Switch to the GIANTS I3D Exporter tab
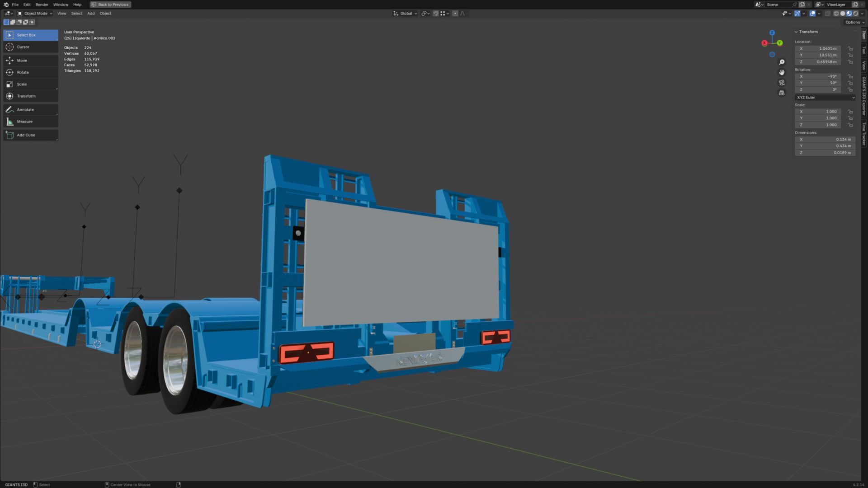Screen dimensions: 868x488 click(863, 96)
